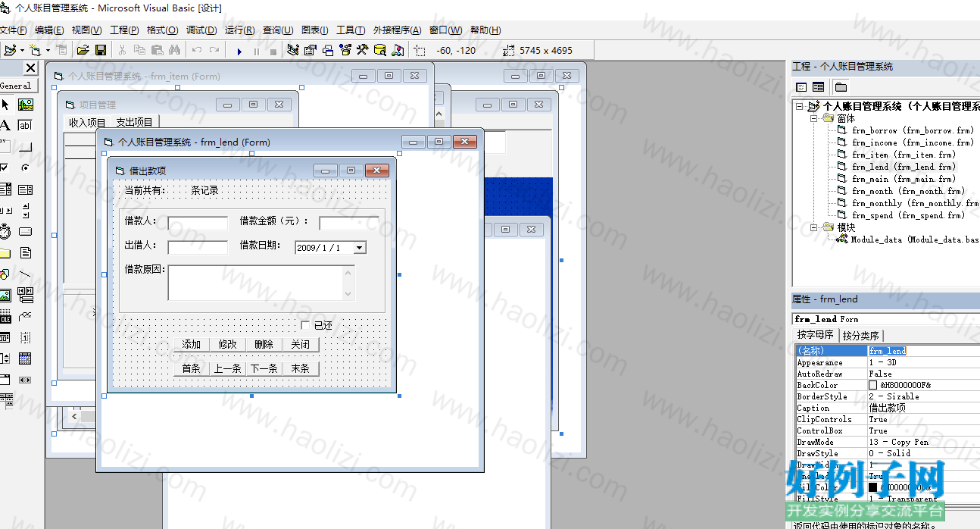Select the Line control in toolbox
Screen dimensions: 980x529
[x=25, y=274]
